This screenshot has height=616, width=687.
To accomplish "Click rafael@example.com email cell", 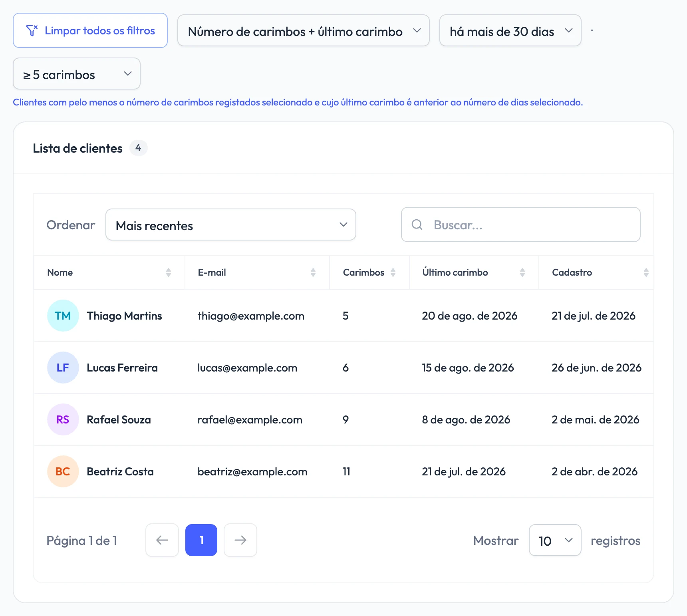I will [x=250, y=420].
